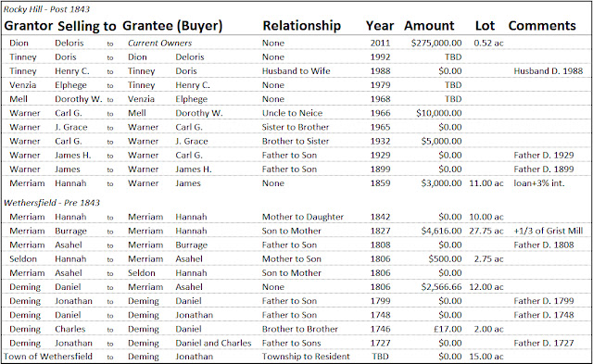
Task: Select the '+1/3 of Grist Mill' comment
Action: point(548,231)
